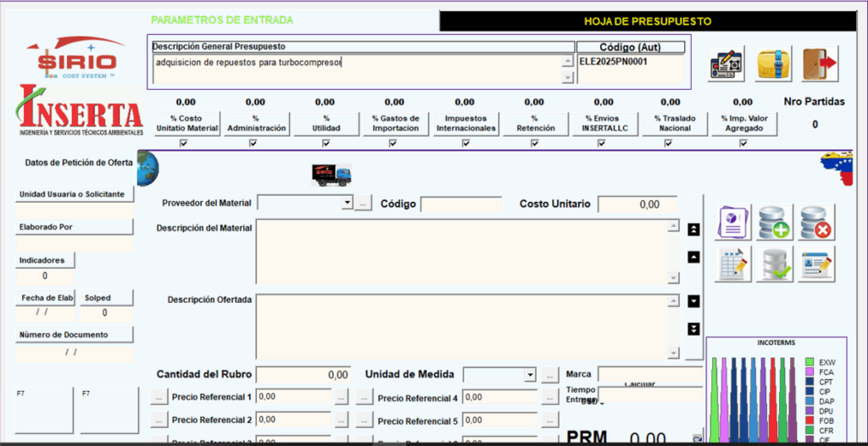The image size is (868, 446).
Task: Open the purple report chart icon
Action: coord(732,222)
